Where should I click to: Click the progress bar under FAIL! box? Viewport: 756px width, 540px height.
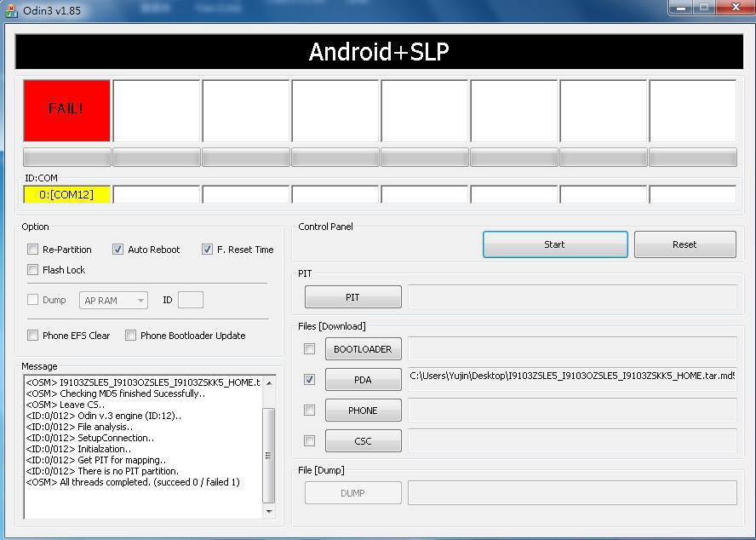click(67, 158)
